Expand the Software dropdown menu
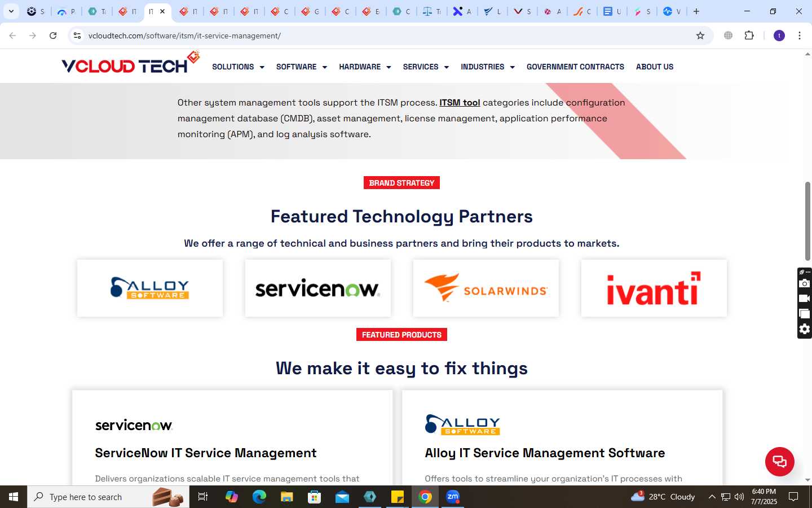The width and height of the screenshot is (812, 508). pyautogui.click(x=301, y=67)
